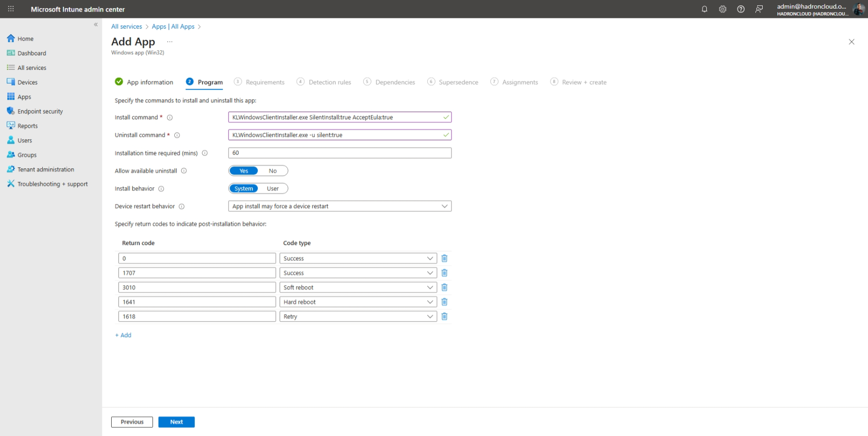Collapse the left navigation sidebar
The width and height of the screenshot is (868, 436).
click(96, 24)
